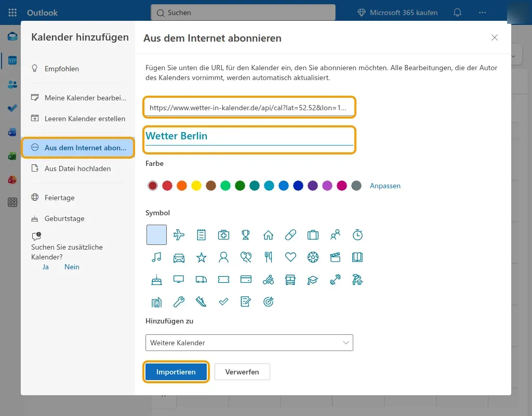Choose the heart symbol
Image resolution: width=532 pixels, height=416 pixels.
coord(290,257)
